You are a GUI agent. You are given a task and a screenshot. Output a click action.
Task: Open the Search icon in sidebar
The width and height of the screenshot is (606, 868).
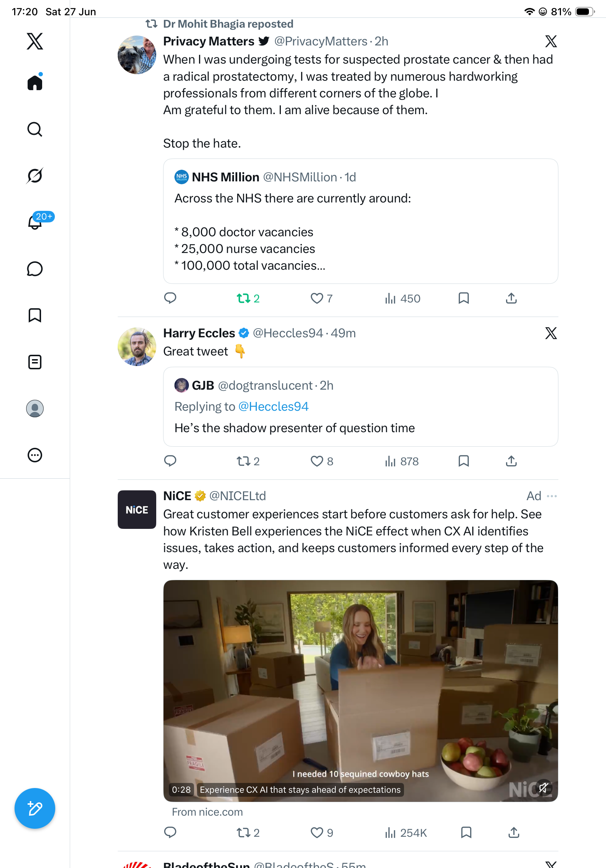35,129
